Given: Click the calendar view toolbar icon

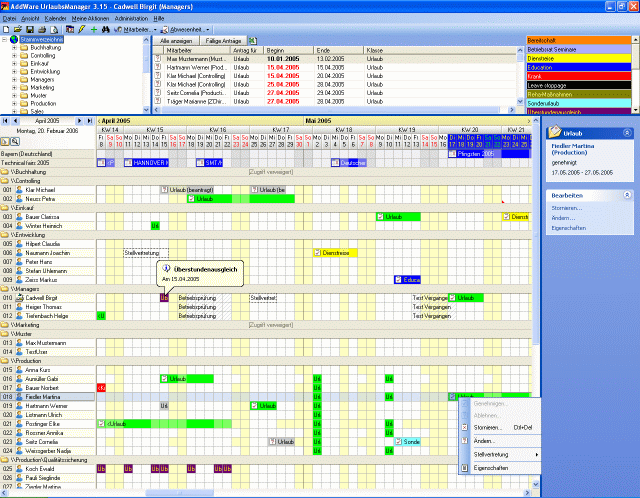Looking at the screenshot, I should click(70, 29).
